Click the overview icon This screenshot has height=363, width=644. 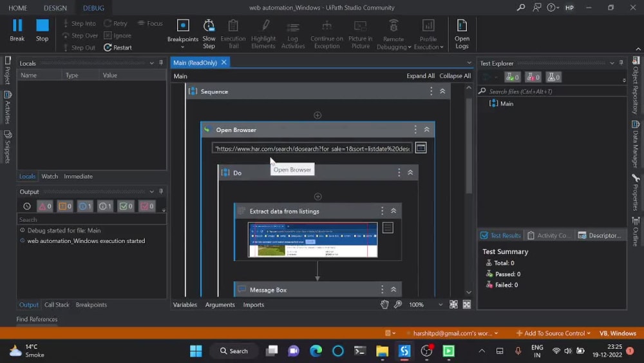click(x=466, y=304)
